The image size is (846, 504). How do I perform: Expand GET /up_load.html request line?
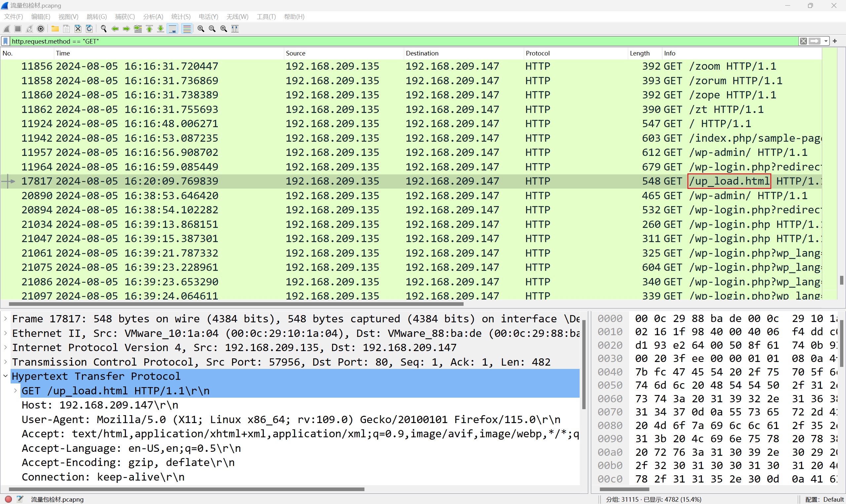point(15,391)
